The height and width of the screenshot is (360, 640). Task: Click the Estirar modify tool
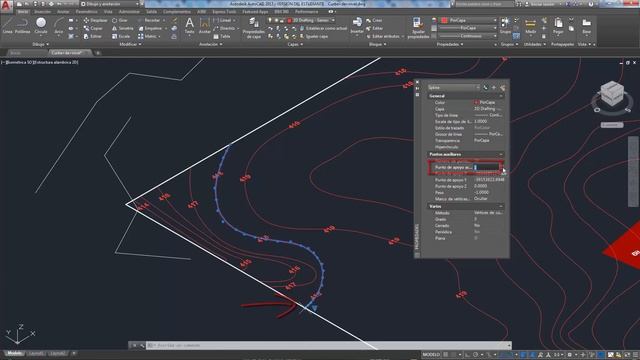pos(93,36)
